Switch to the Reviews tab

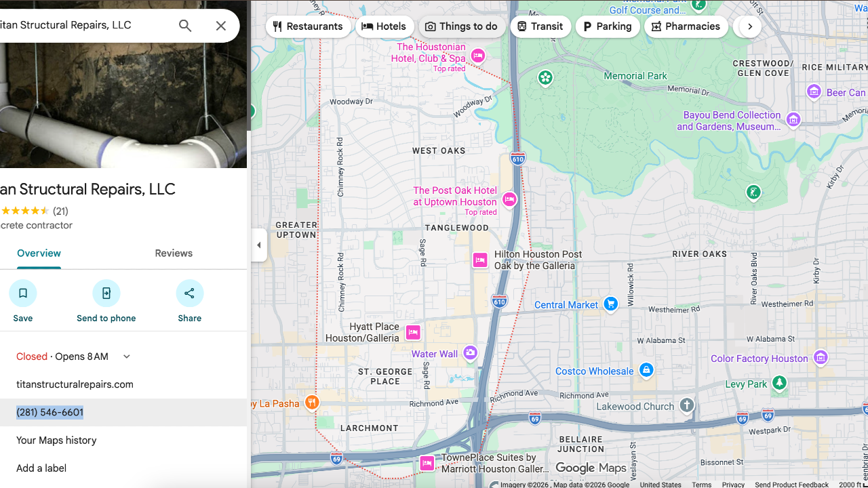[174, 253]
